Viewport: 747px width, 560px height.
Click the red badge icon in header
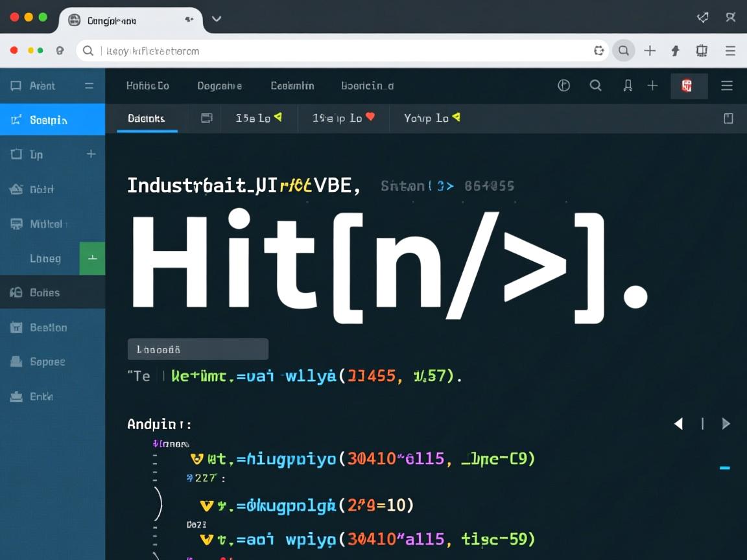click(x=688, y=86)
